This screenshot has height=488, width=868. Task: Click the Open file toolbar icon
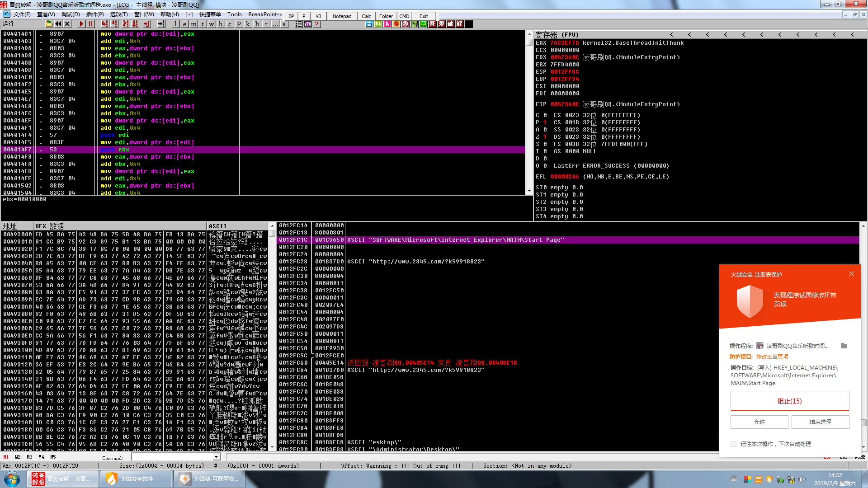pyautogui.click(x=49, y=24)
